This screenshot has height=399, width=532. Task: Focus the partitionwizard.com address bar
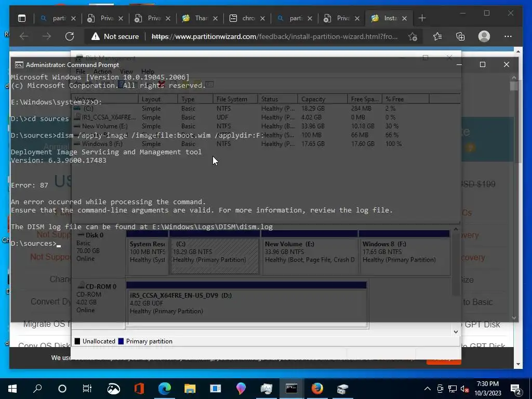(274, 36)
